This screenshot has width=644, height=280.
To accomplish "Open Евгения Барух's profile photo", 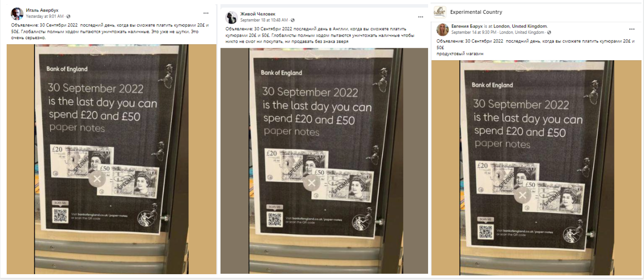I will [442, 30].
